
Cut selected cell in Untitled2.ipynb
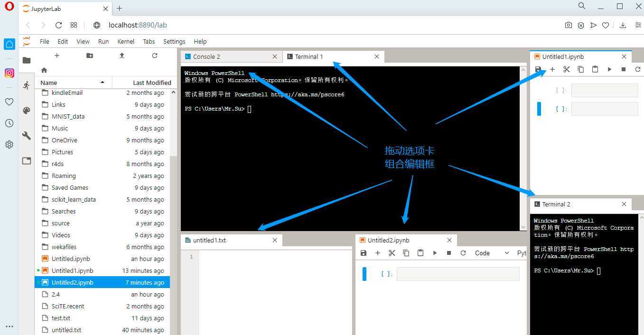pyautogui.click(x=392, y=253)
